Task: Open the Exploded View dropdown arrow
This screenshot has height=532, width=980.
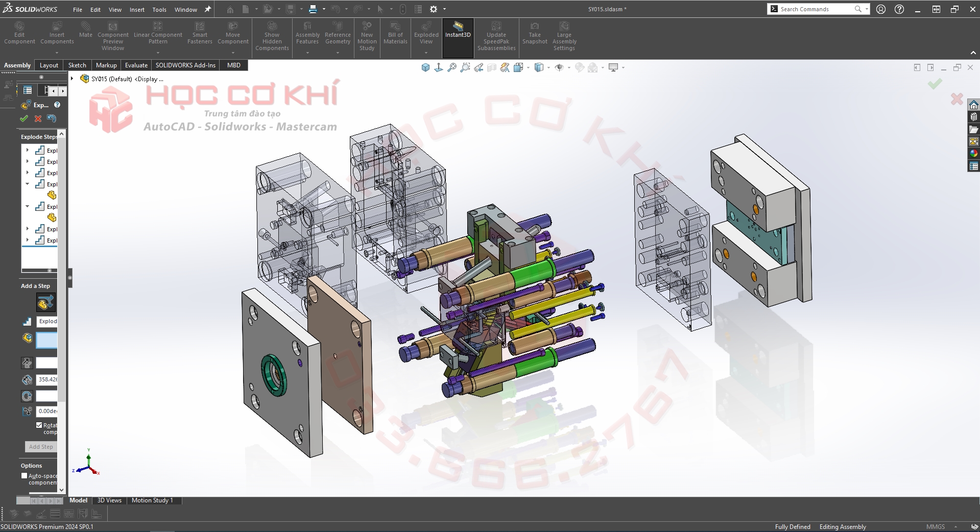Action: coord(426,53)
